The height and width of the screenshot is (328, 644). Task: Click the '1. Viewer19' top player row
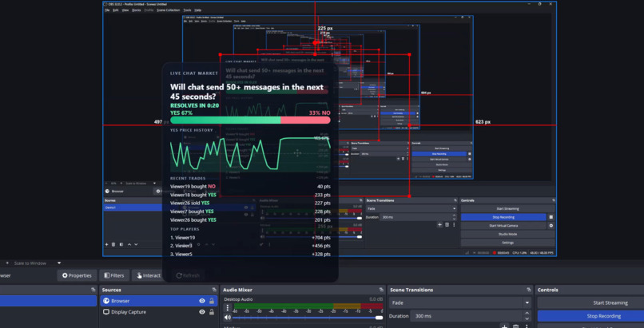pos(250,237)
